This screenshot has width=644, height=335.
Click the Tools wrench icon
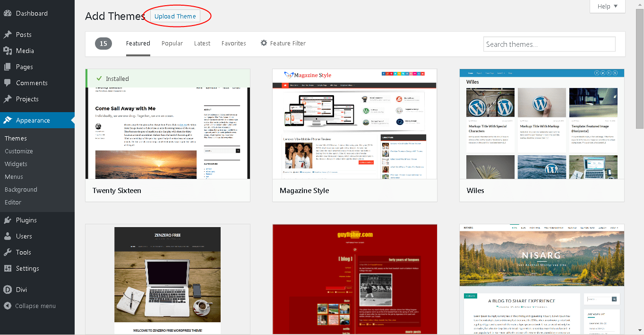[x=8, y=252]
